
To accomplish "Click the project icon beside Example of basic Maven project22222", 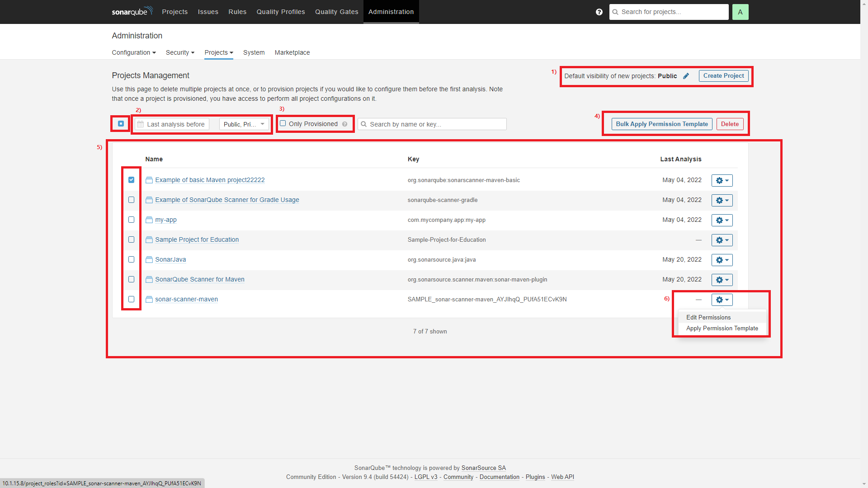I will click(149, 180).
